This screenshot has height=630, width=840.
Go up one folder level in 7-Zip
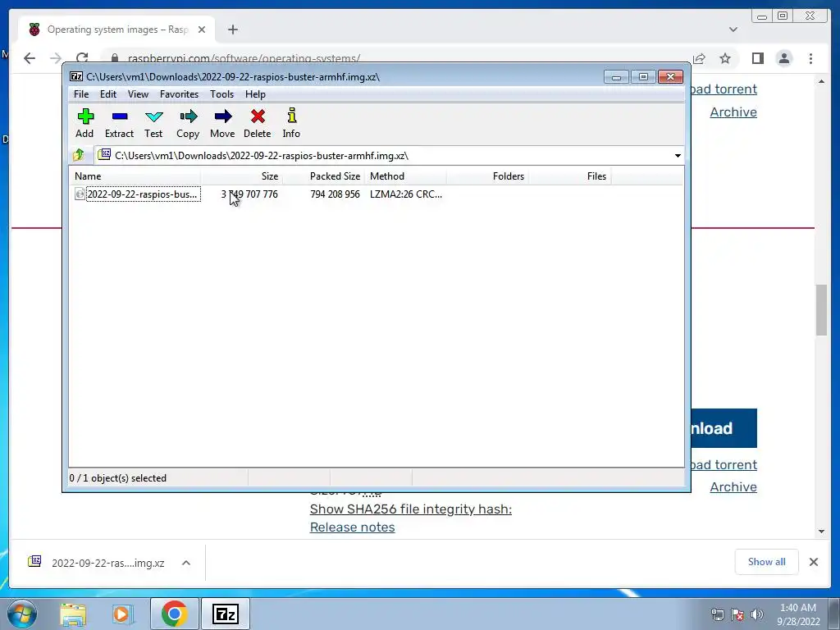pos(80,155)
